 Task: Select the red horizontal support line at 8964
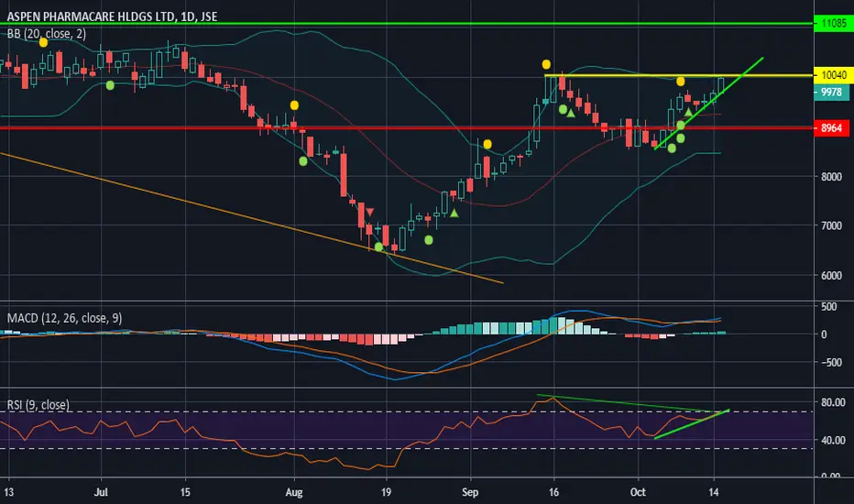[406, 128]
